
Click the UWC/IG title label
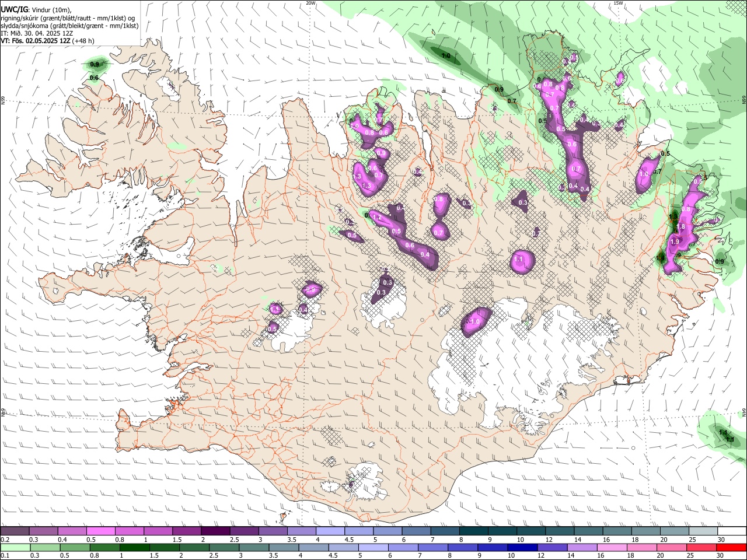point(13,10)
